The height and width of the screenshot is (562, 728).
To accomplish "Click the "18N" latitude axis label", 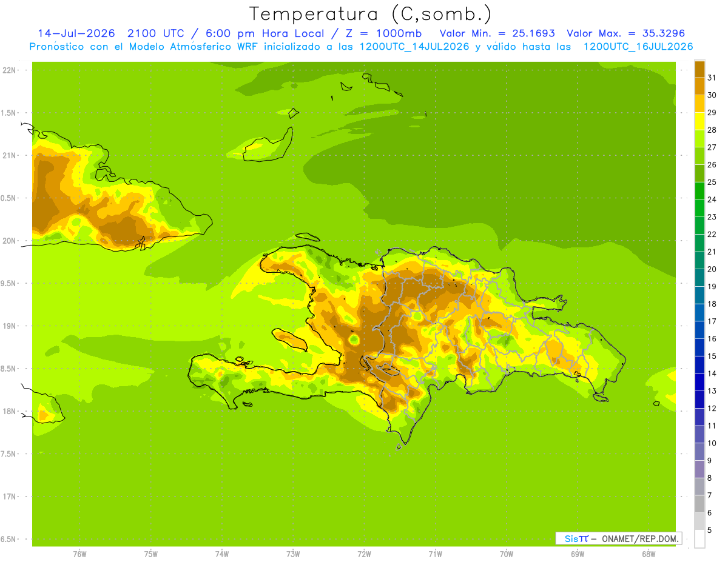I will click(9, 411).
